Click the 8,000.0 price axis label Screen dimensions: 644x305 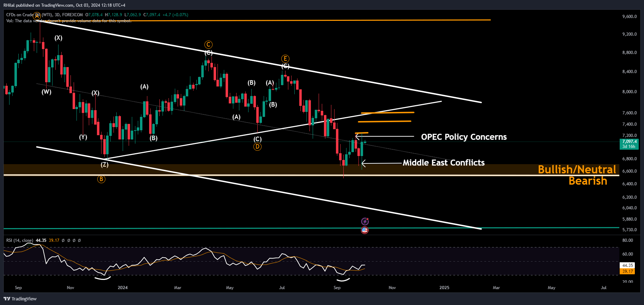(630, 92)
